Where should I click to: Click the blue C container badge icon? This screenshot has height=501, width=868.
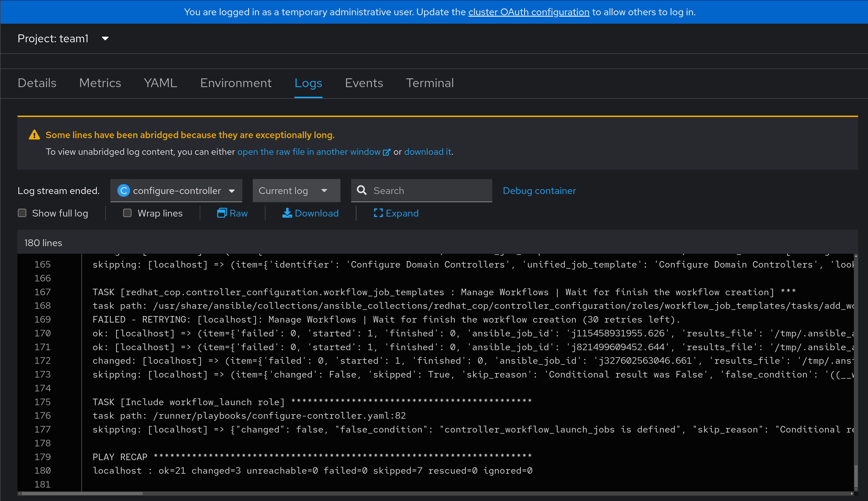tap(124, 190)
